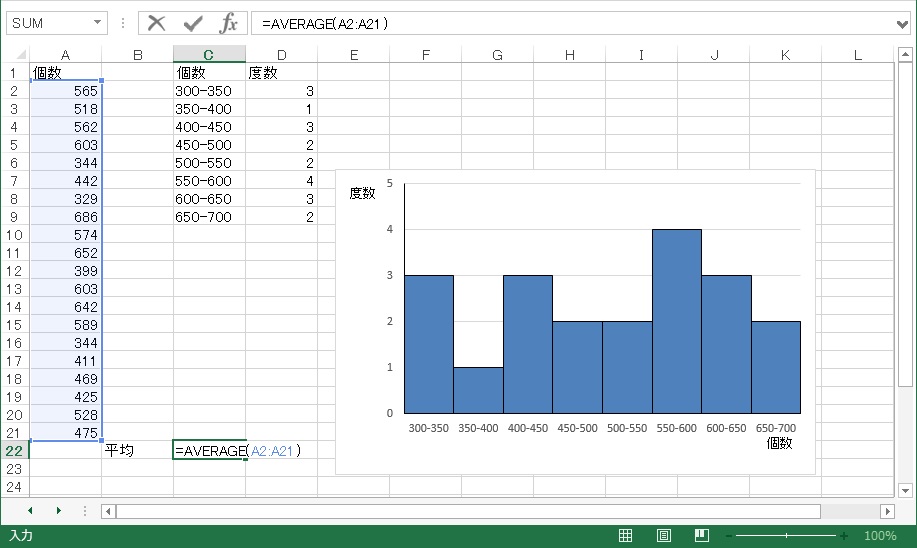
Task: Click horizontal scrollbar right arrow
Action: pos(887,511)
